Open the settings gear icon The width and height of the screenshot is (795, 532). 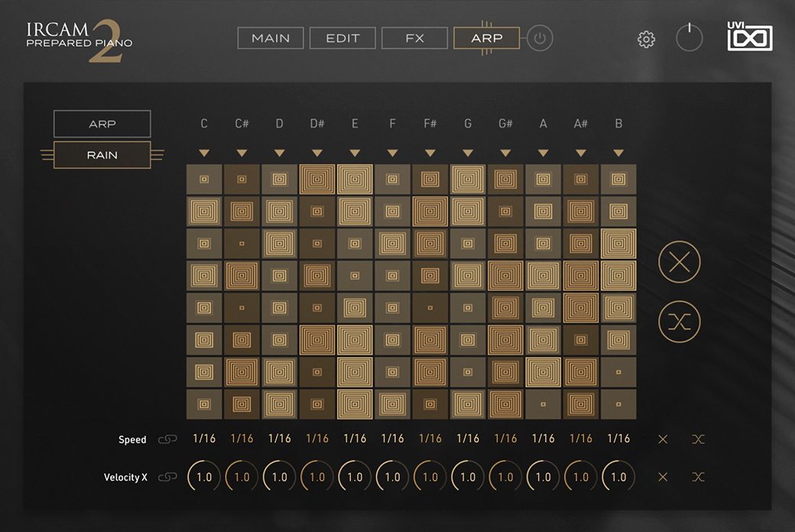pyautogui.click(x=646, y=39)
